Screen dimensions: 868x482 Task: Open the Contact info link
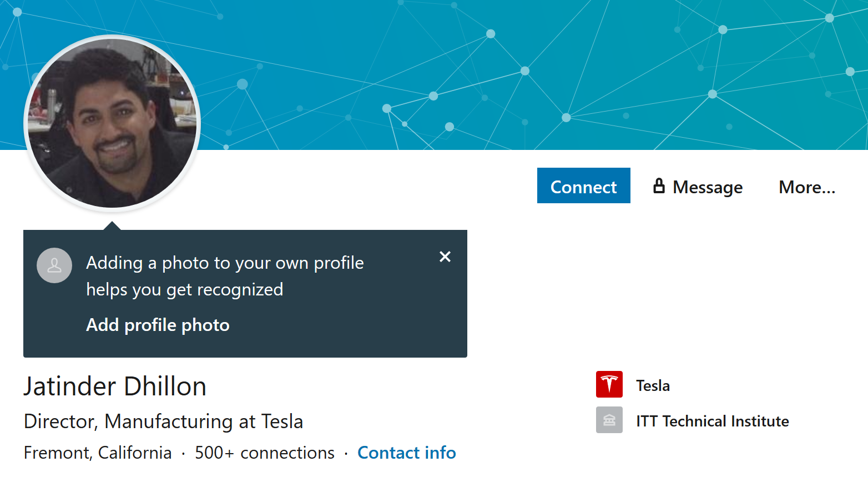tap(406, 453)
